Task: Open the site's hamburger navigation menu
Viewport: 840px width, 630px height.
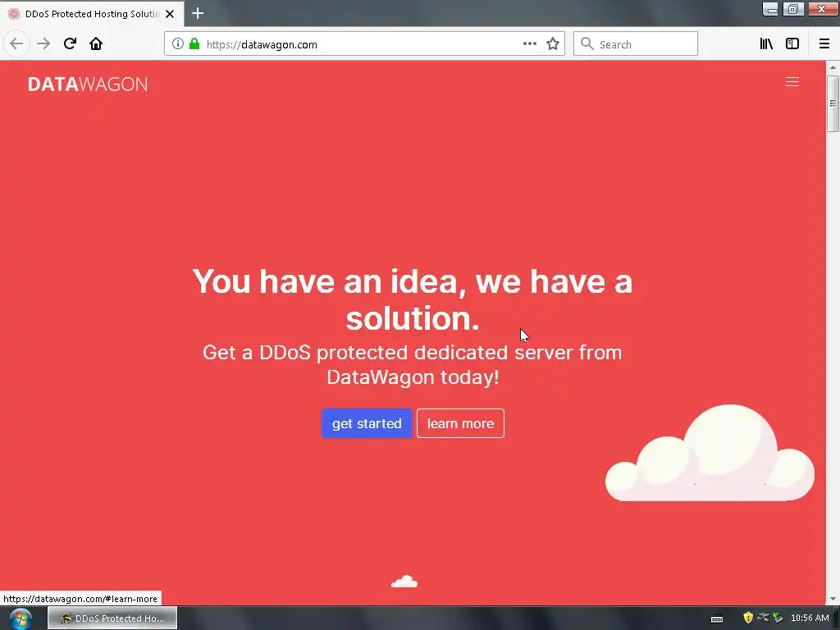Action: click(792, 81)
